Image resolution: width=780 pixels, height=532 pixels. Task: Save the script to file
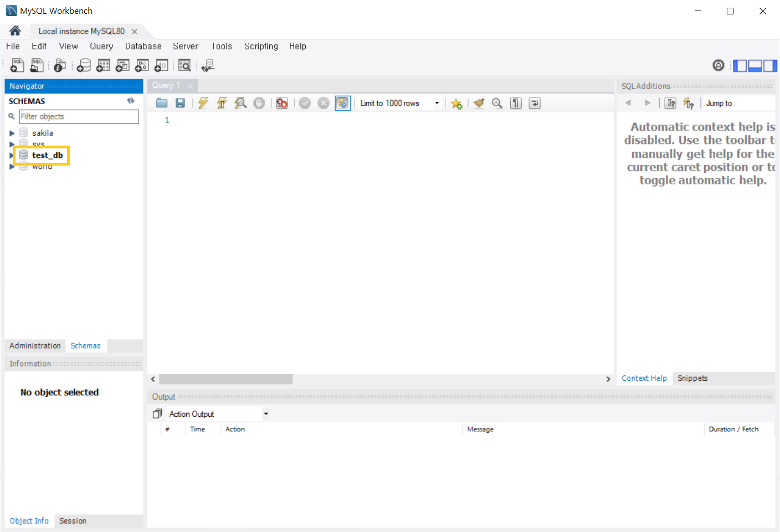180,103
